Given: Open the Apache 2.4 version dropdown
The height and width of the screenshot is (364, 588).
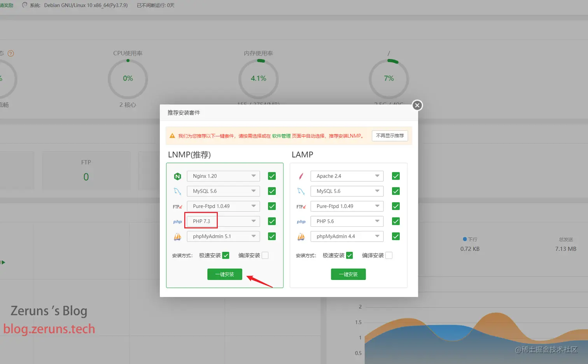Looking at the screenshot, I should tap(347, 176).
